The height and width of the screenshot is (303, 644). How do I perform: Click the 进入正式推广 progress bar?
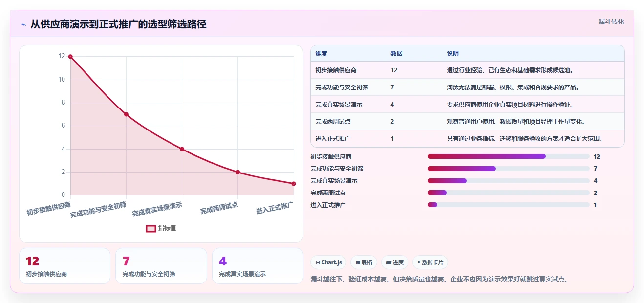508,205
